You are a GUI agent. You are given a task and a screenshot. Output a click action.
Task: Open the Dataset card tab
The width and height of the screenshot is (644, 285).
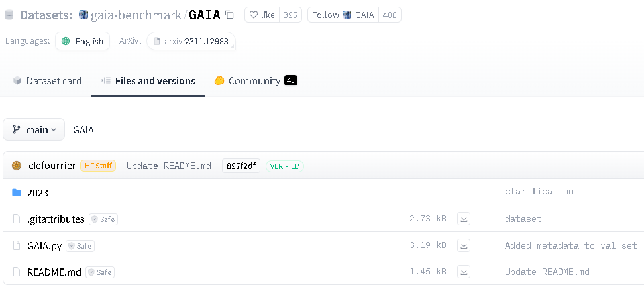tap(47, 80)
